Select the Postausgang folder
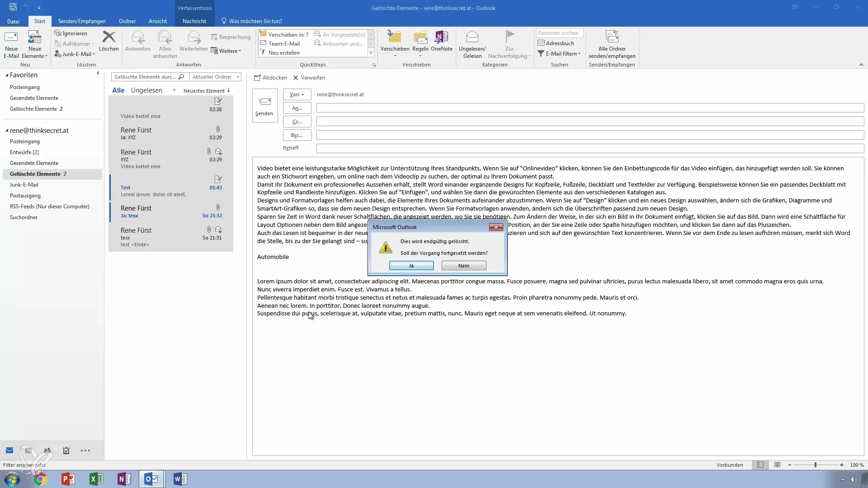868x488 pixels. tap(25, 196)
